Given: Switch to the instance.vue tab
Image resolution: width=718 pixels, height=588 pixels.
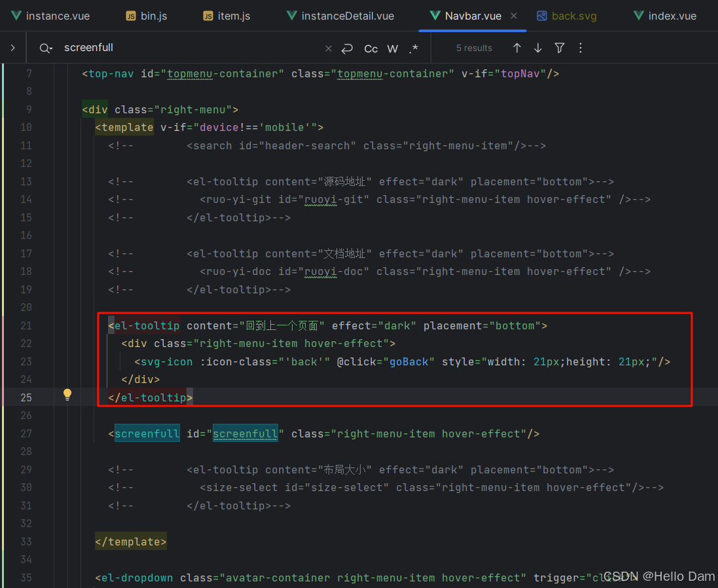Looking at the screenshot, I should pyautogui.click(x=50, y=16).
